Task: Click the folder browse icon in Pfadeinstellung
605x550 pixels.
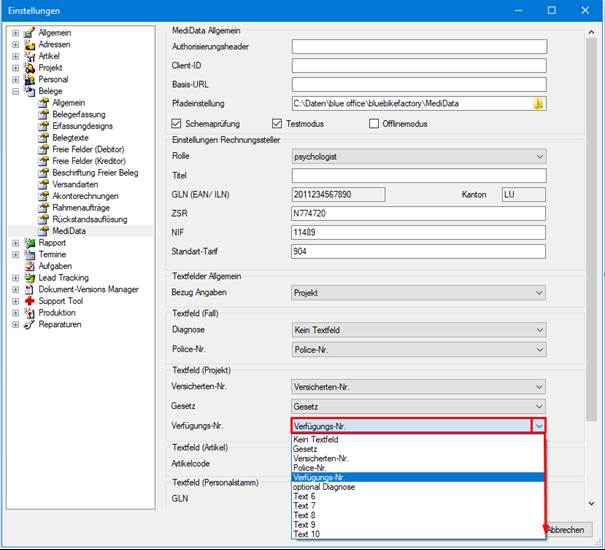Action: tap(538, 103)
